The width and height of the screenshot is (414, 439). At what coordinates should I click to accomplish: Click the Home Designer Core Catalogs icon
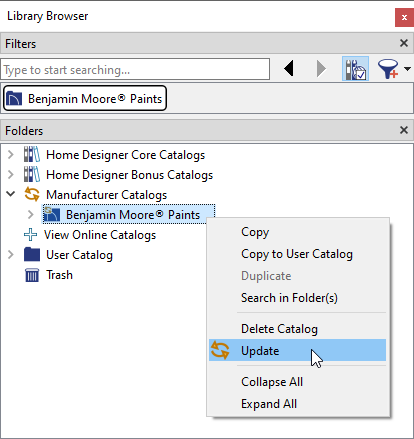(32, 155)
